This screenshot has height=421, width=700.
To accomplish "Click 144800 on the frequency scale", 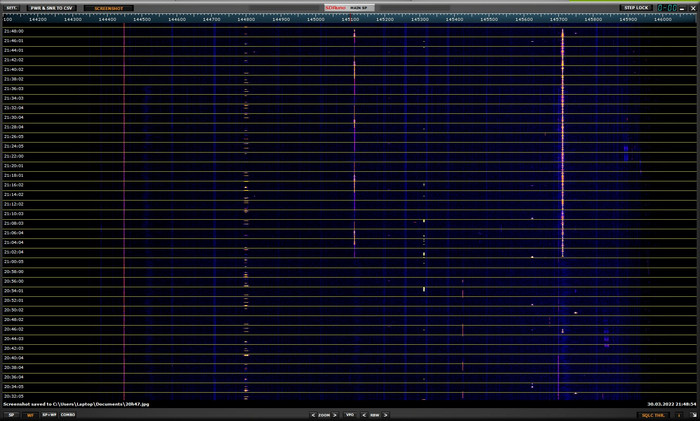I will pyautogui.click(x=246, y=19).
